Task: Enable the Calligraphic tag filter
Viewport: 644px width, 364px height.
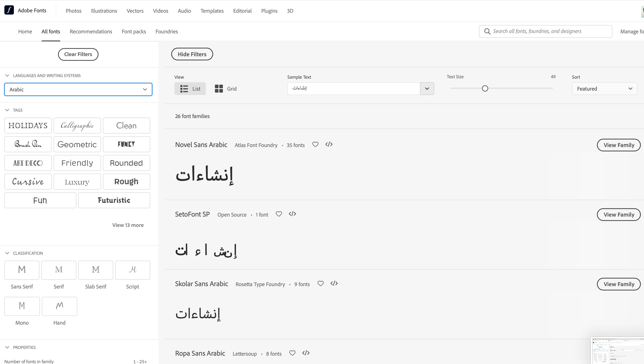Action: [77, 126]
